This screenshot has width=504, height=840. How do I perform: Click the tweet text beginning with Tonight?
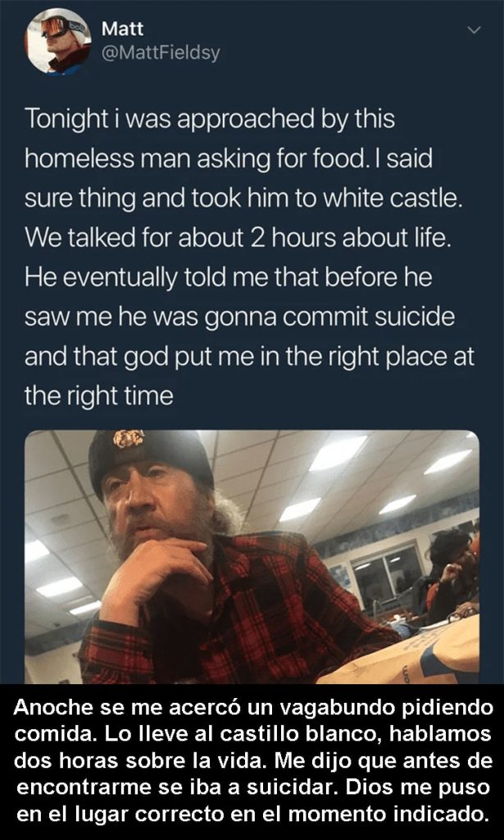tap(249, 257)
